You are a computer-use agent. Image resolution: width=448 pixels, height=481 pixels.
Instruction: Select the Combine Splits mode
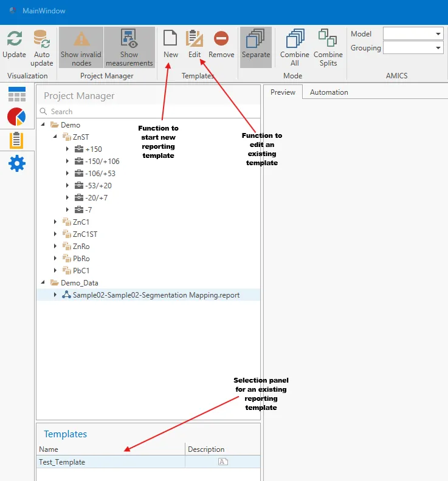[x=328, y=48]
